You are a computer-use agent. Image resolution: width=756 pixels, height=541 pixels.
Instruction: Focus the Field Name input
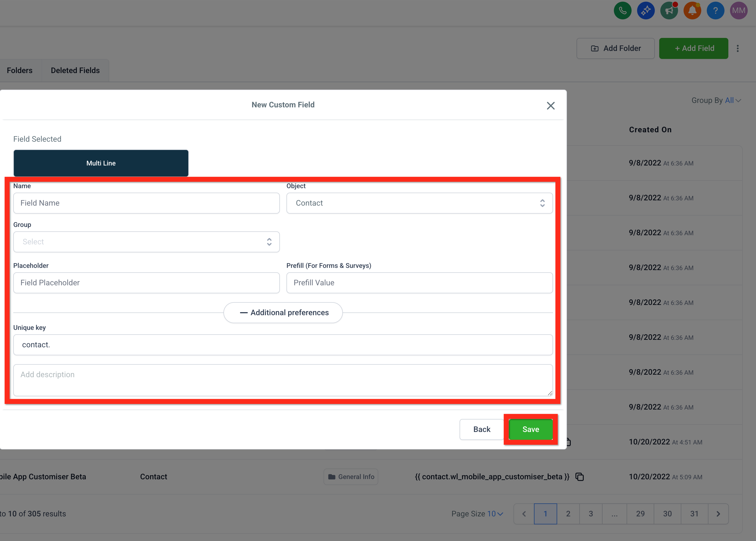click(x=147, y=203)
